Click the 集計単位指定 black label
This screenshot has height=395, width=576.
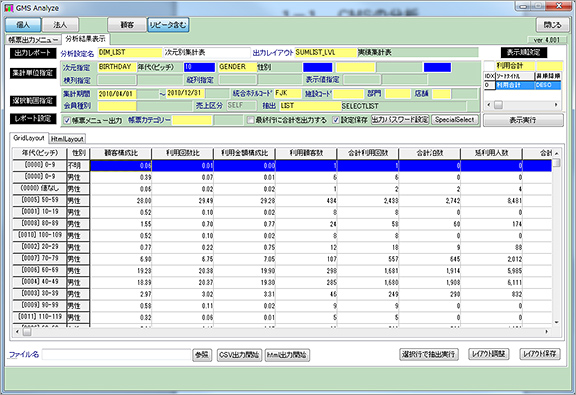(33, 73)
